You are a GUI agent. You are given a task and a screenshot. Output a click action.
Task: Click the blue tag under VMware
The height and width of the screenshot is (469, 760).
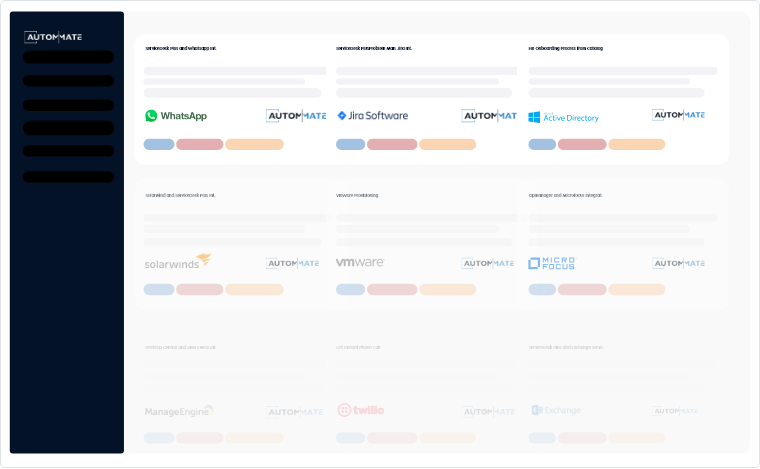(350, 290)
